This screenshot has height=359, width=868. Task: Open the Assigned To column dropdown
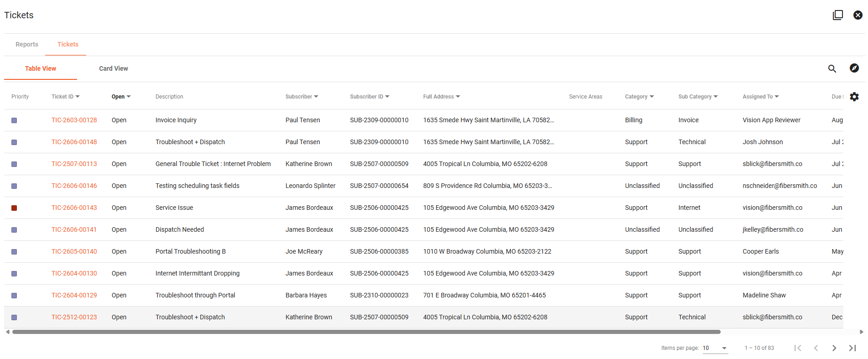(777, 97)
